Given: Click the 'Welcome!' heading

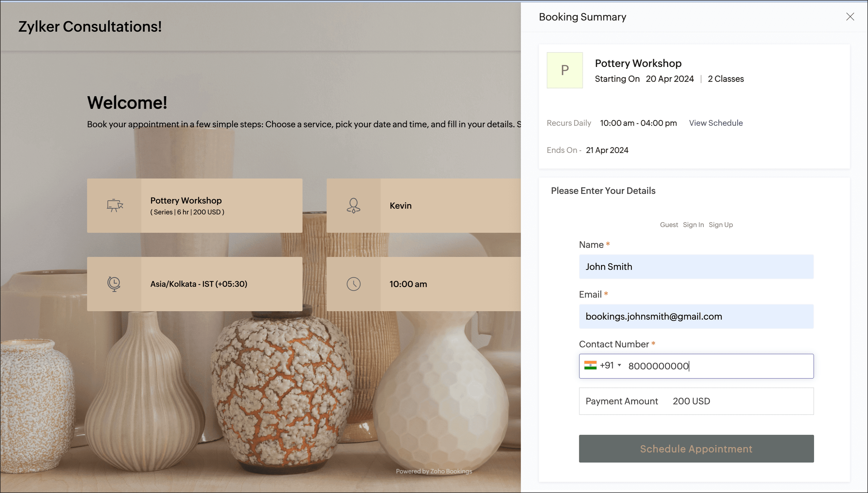Looking at the screenshot, I should click(127, 102).
